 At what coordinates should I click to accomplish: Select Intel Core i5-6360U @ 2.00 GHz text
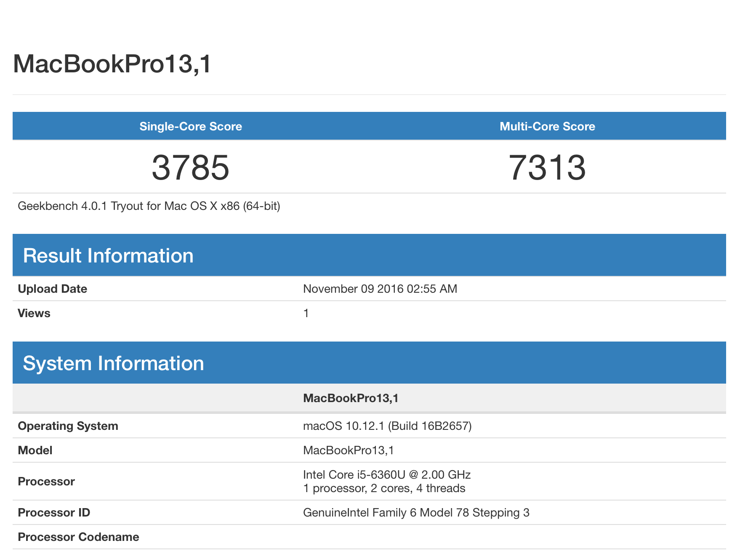[x=387, y=475]
